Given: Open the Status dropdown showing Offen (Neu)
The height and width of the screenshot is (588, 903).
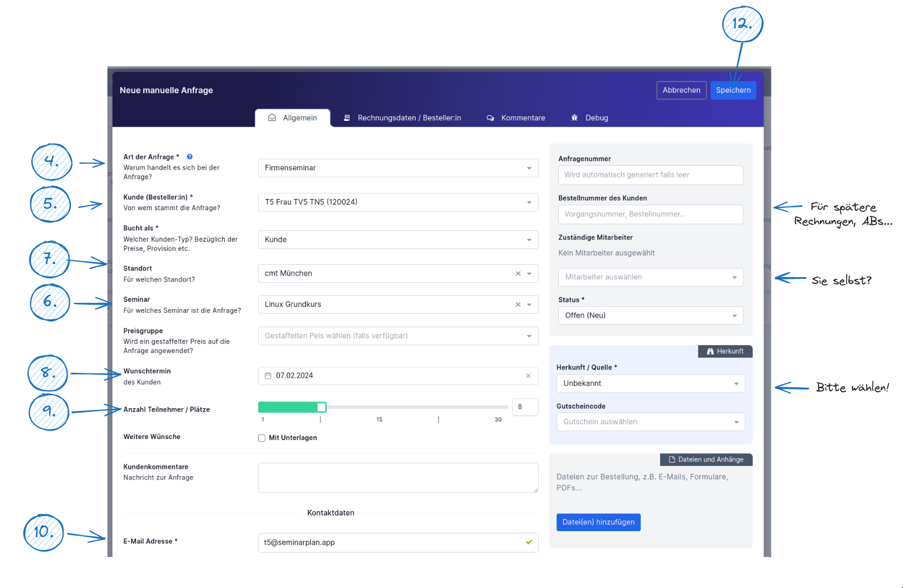Looking at the screenshot, I should point(651,316).
